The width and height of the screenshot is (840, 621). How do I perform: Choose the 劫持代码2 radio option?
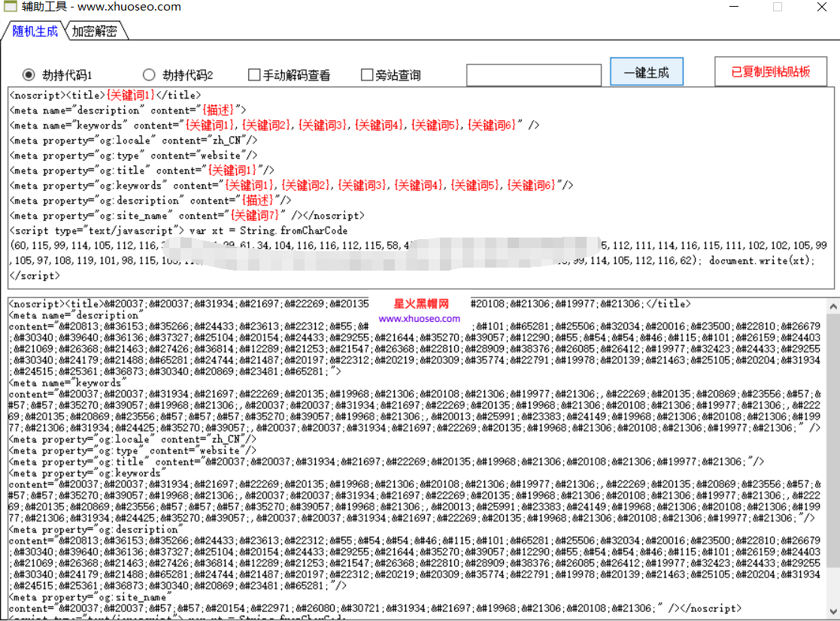[x=149, y=75]
